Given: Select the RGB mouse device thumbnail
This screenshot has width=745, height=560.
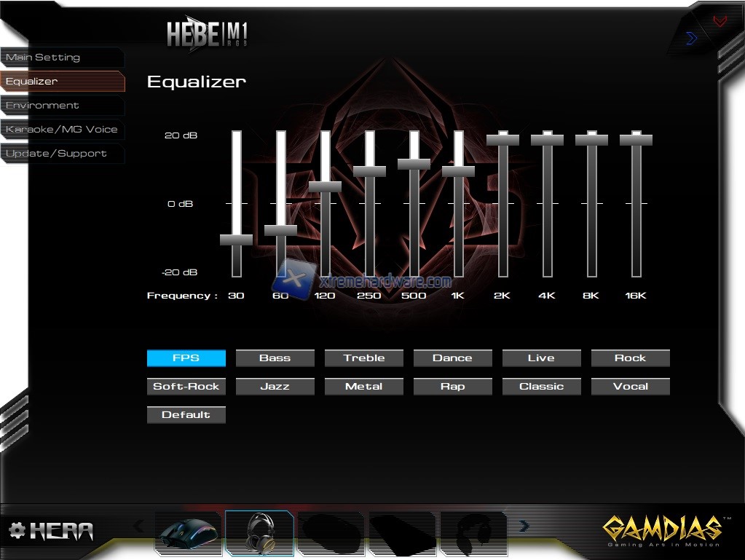Looking at the screenshot, I should (x=188, y=535).
